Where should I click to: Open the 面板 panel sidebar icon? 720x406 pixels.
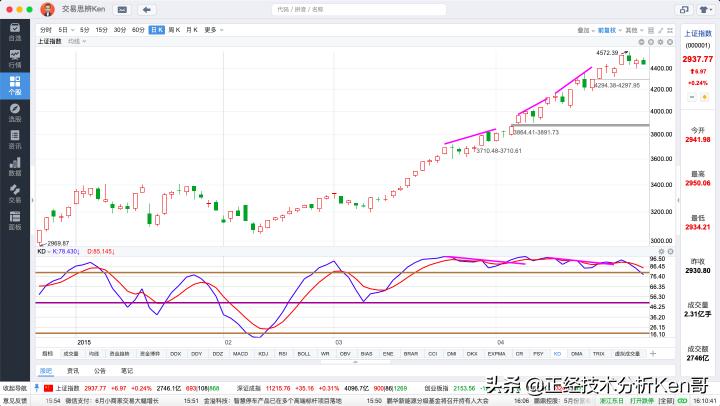[x=15, y=221]
